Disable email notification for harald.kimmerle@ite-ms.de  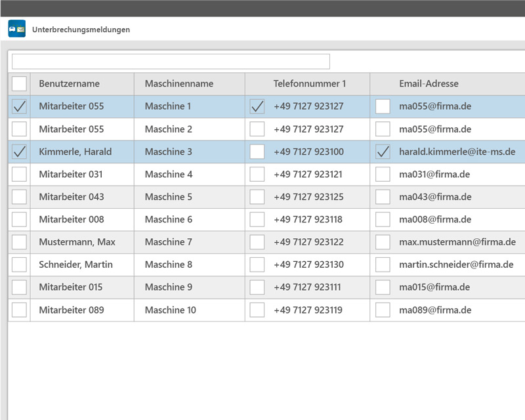(383, 151)
